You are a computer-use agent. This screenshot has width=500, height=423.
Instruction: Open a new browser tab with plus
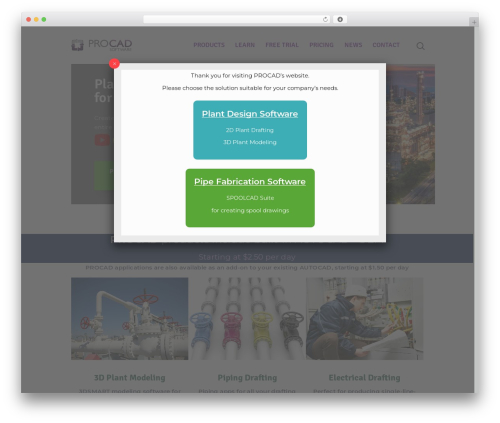[x=474, y=22]
